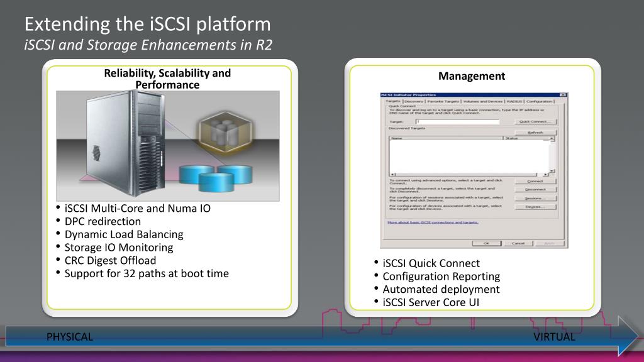Open the basic iSCSI connections help link
The height and width of the screenshot is (362, 644).
[433, 222]
